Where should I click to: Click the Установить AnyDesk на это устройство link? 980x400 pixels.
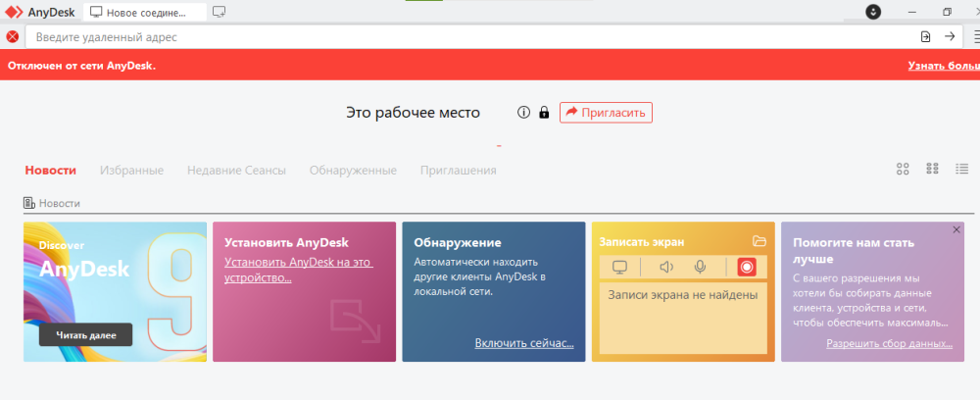299,270
